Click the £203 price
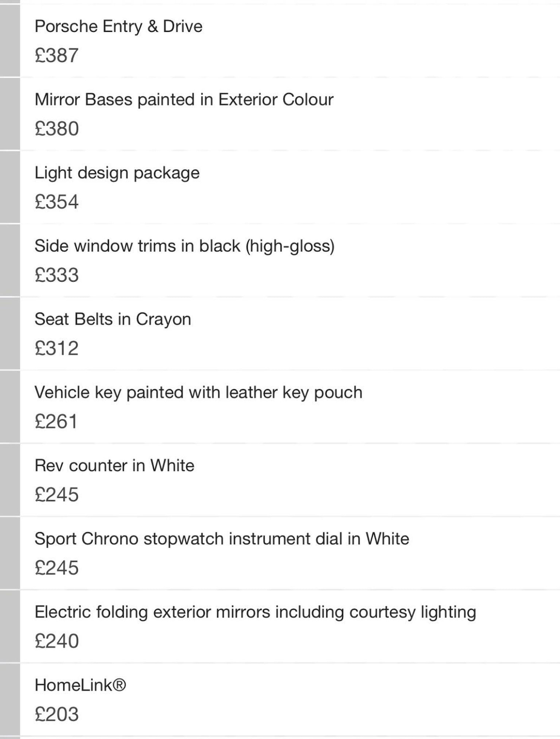Viewport: 560px width, 739px height. [56, 714]
